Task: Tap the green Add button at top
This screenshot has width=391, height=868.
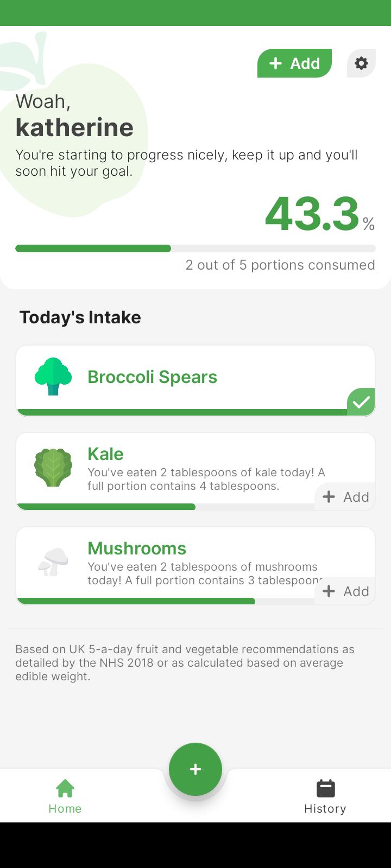Action: click(294, 63)
